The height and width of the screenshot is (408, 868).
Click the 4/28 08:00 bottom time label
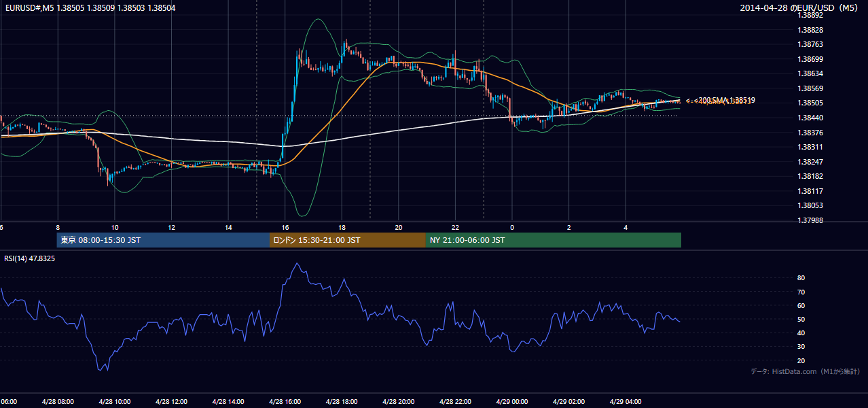[58, 401]
